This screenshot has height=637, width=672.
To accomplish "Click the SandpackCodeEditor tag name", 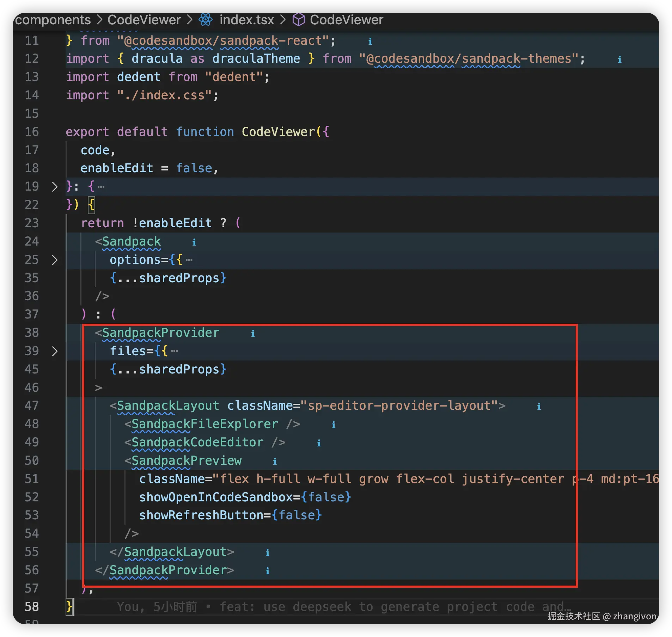I will coord(197,442).
